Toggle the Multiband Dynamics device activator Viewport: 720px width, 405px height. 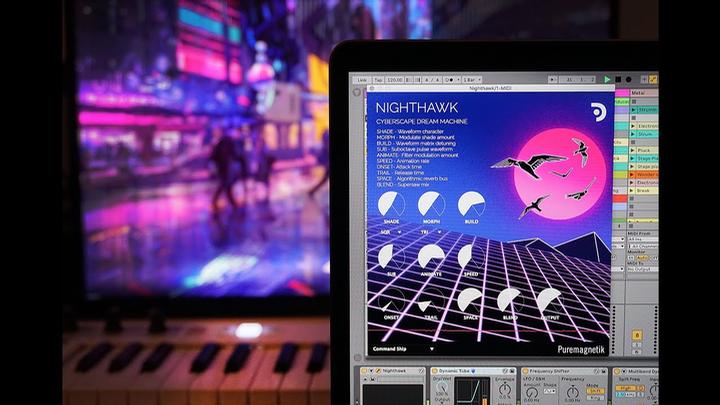[x=618, y=371]
